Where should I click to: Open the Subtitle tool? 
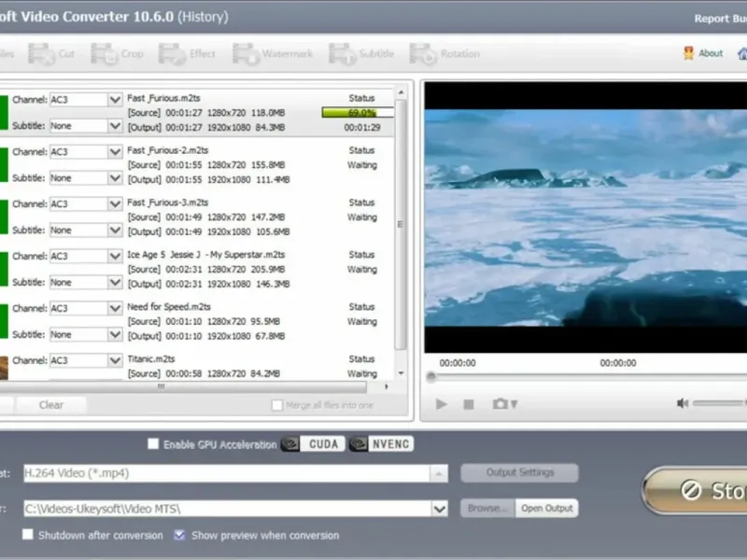pos(361,54)
